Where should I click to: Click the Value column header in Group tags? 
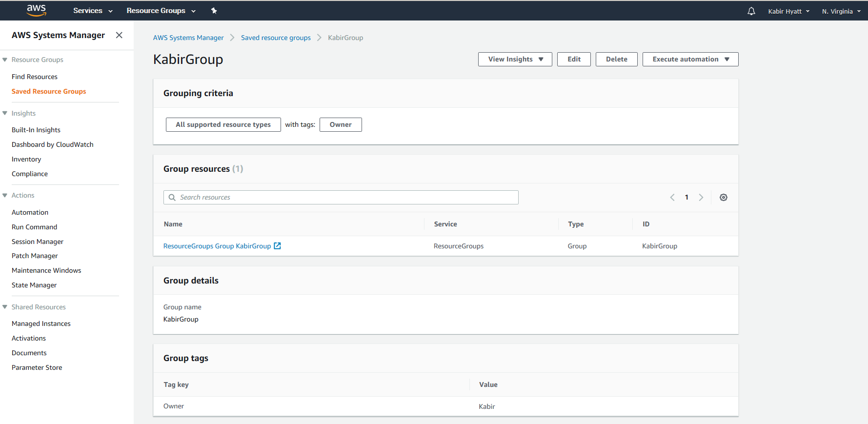coord(488,384)
